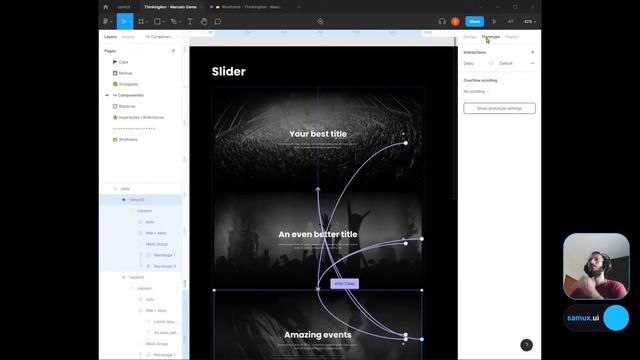
Task: Open a new tab with plus icon
Action: (299, 7)
